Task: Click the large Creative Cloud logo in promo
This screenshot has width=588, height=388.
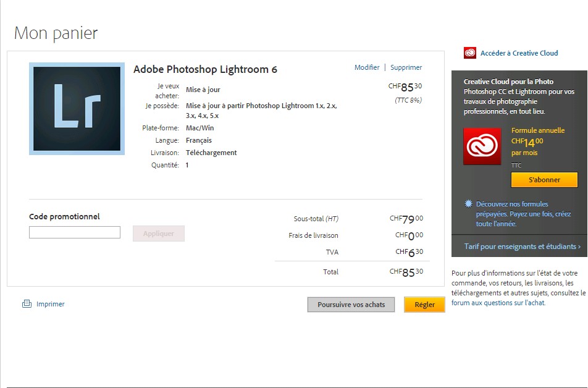Action: pyautogui.click(x=483, y=147)
